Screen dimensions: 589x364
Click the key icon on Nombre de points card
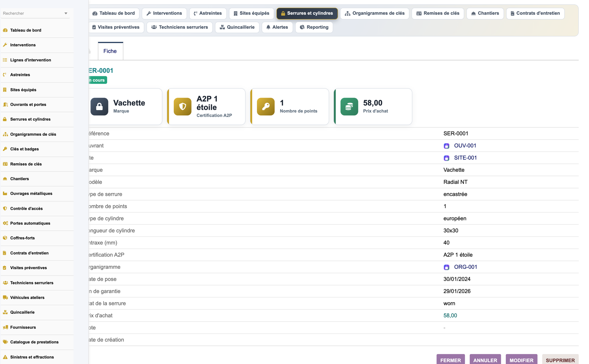click(x=266, y=106)
